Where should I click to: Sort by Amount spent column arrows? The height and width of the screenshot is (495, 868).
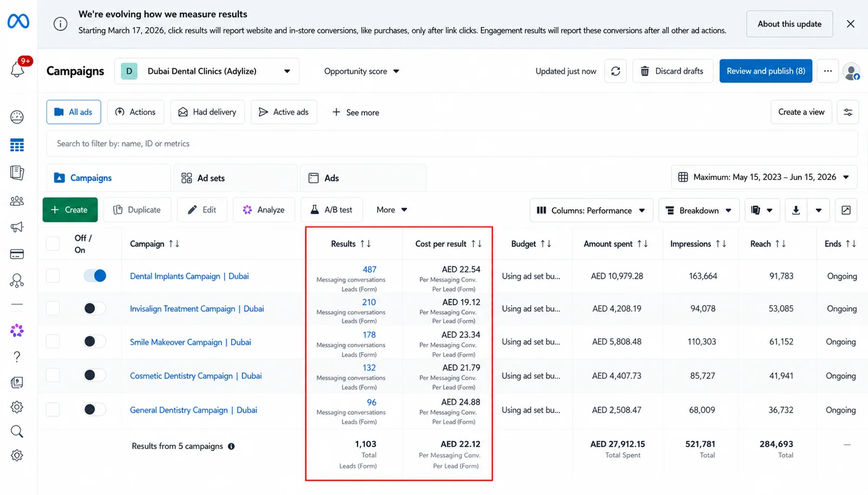click(x=642, y=244)
